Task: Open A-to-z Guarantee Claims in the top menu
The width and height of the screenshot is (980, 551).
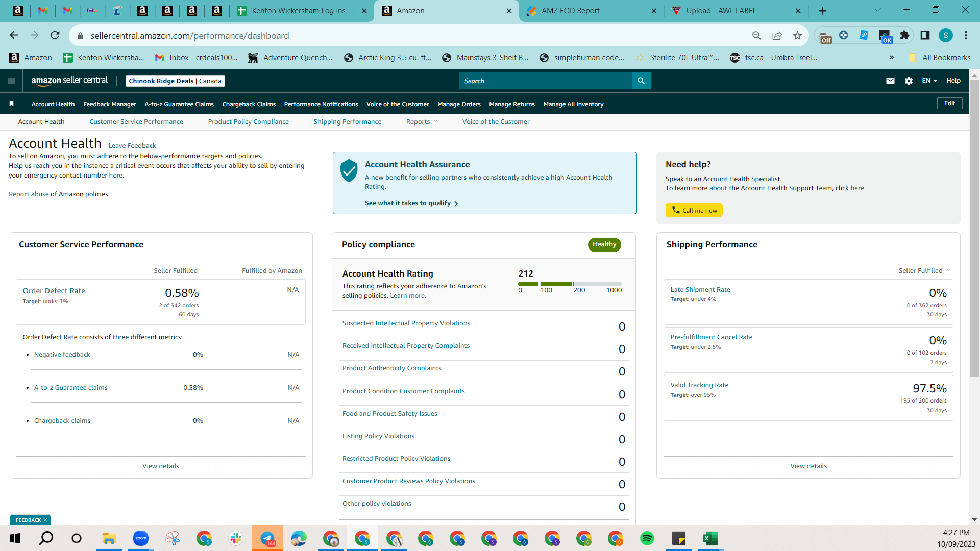Action: click(x=179, y=104)
